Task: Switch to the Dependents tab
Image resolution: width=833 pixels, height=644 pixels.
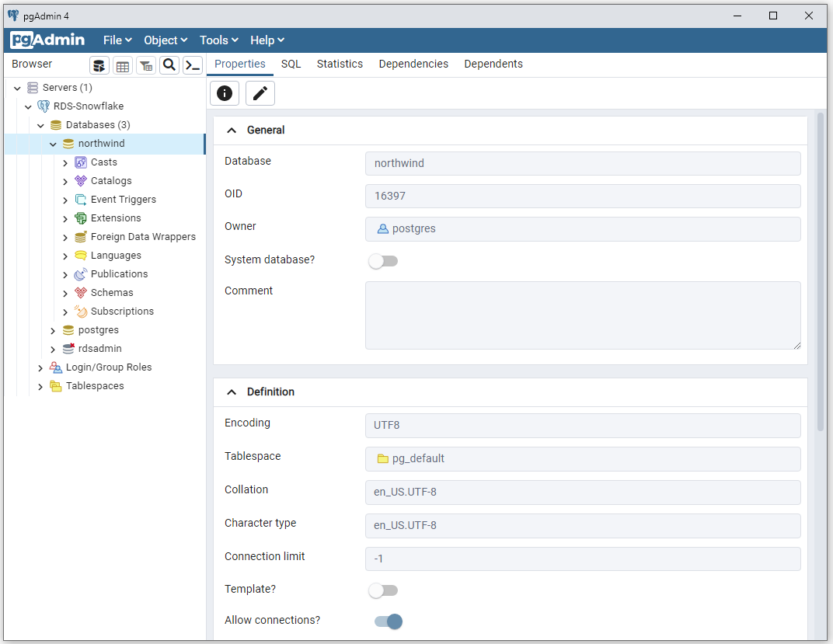Action: click(493, 64)
